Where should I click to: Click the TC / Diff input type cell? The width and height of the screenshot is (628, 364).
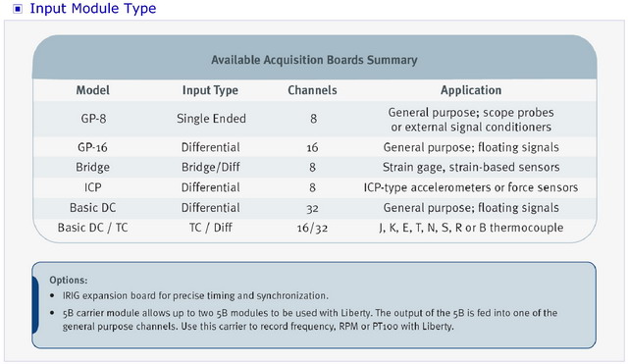pos(211,228)
